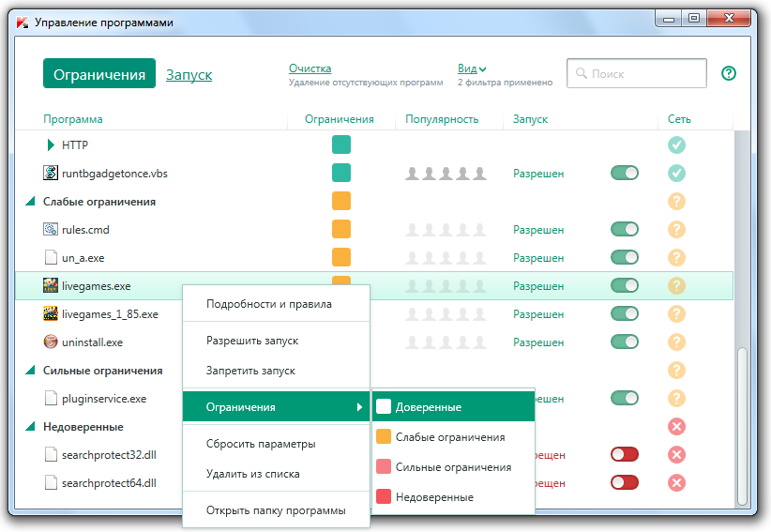Choose Разрешить запуск from context menu

click(276, 341)
